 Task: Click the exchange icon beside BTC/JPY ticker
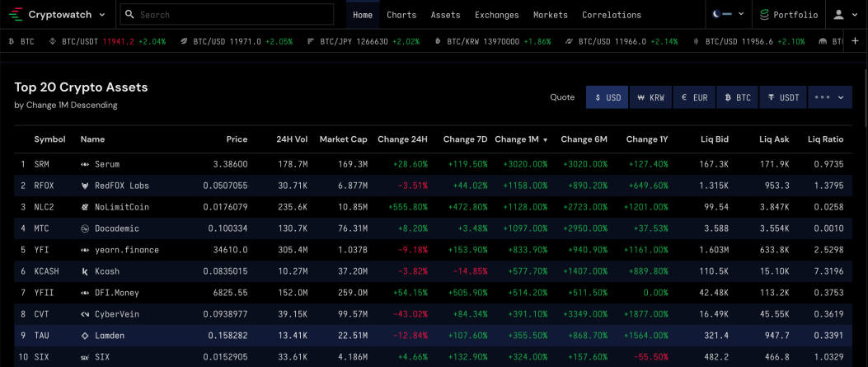(311, 41)
